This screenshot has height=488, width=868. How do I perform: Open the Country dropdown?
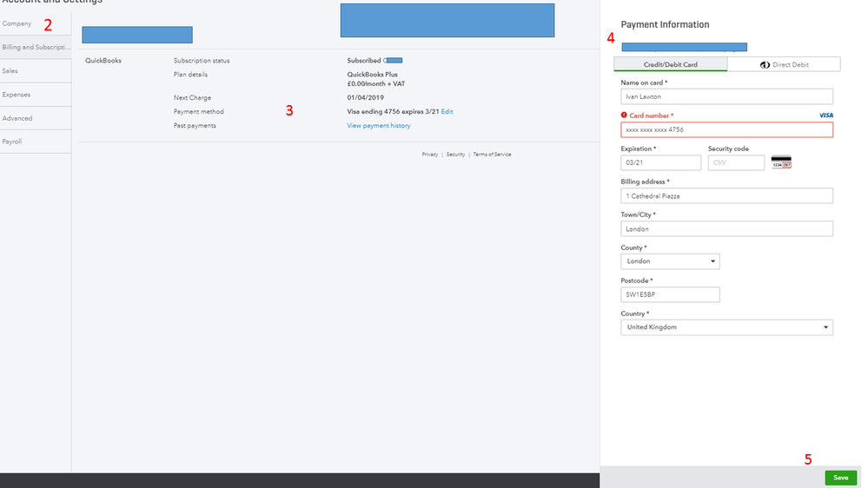pos(726,327)
